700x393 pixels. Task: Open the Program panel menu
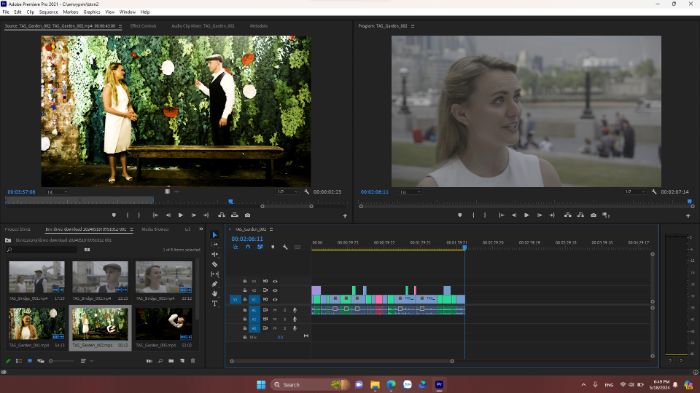(412, 26)
